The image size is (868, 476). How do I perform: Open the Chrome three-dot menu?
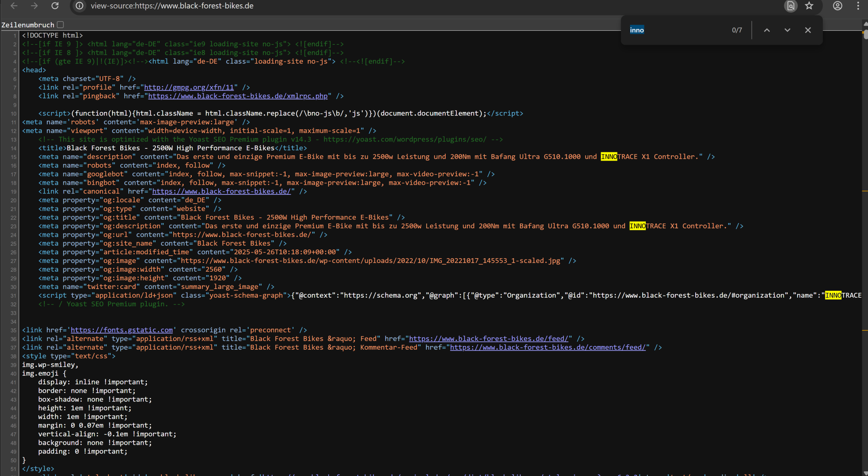(858, 6)
